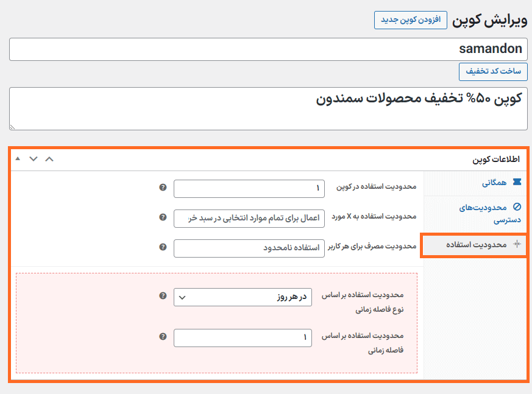
Task: Click help icon beside محدودیت استفاده به X مورد
Action: click(163, 217)
